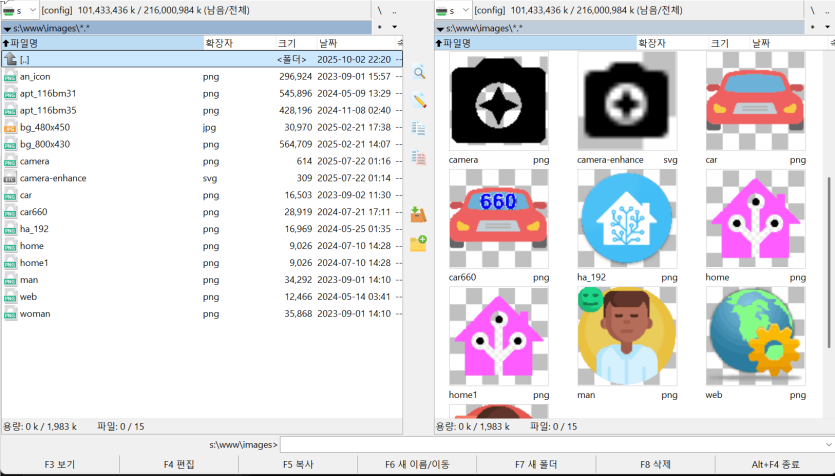
Task: Click the F7 새 폴더 button
Action: (x=536, y=464)
